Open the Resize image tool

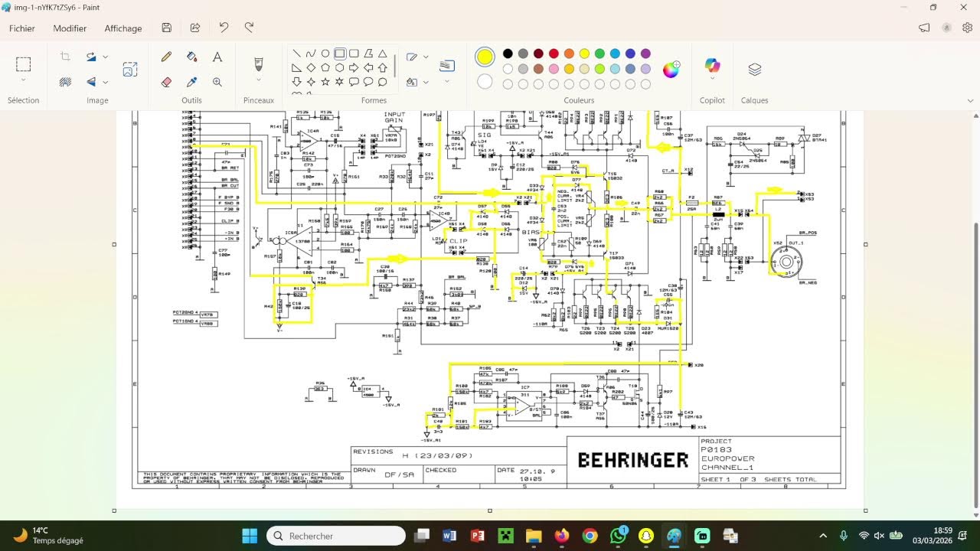pos(130,70)
